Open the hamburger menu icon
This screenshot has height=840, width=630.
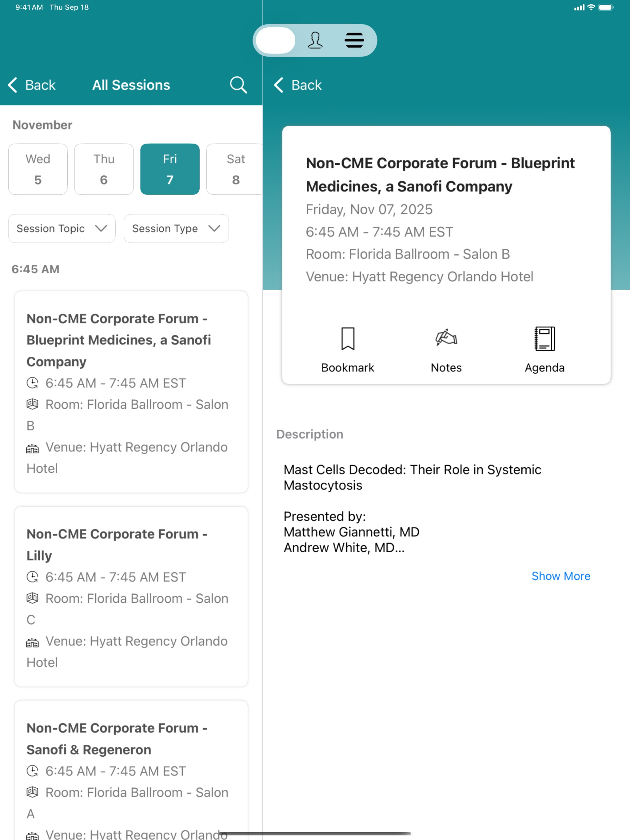pos(354,40)
